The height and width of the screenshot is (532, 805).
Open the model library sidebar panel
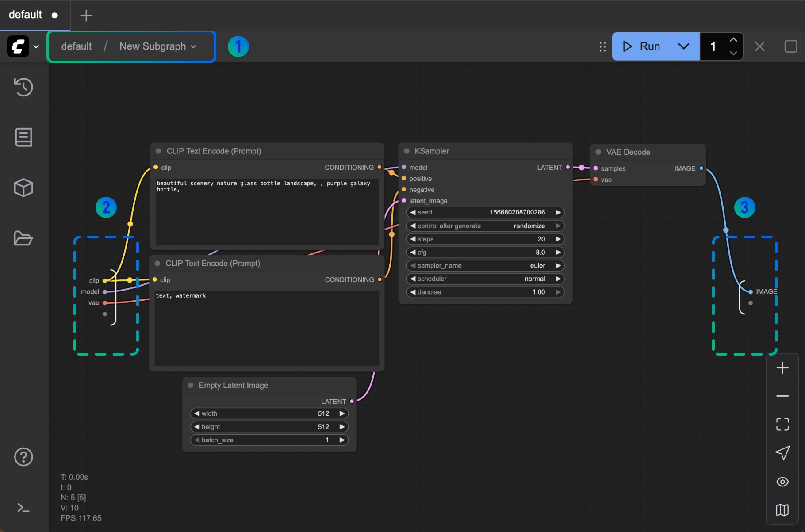[x=23, y=188]
